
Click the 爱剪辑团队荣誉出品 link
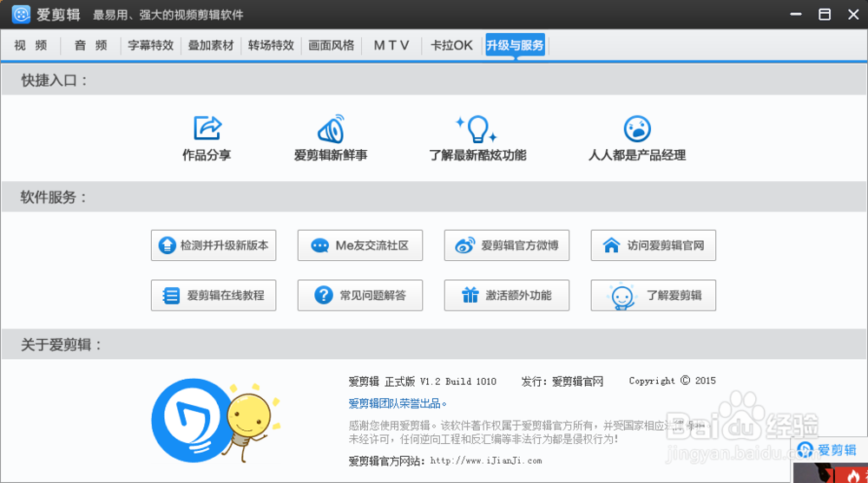click(398, 404)
